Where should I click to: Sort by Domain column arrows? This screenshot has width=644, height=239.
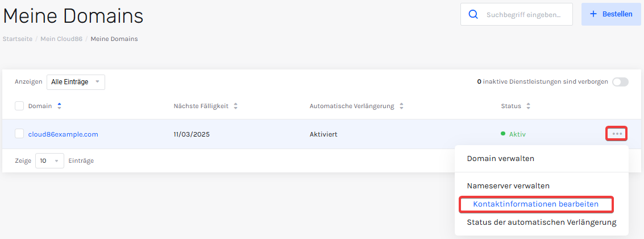tap(60, 106)
